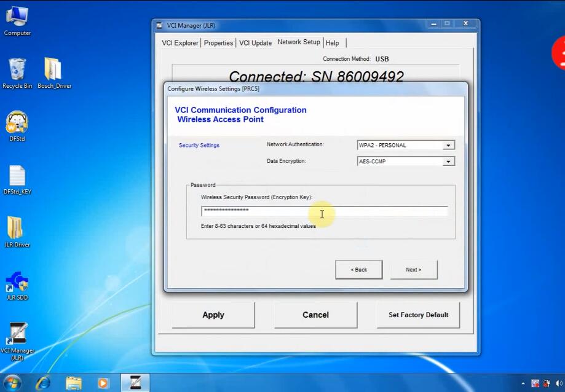Select the DFStd desktop shortcut

point(17,126)
